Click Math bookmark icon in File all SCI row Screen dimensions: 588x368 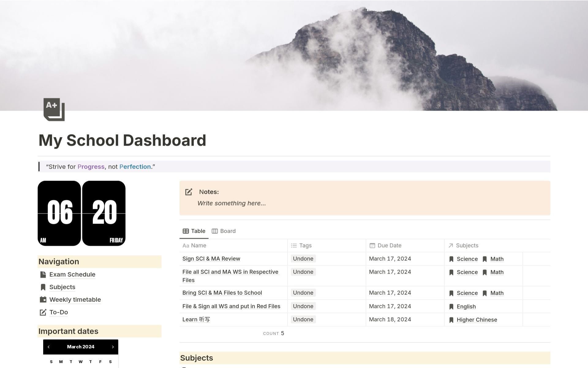coord(485,272)
